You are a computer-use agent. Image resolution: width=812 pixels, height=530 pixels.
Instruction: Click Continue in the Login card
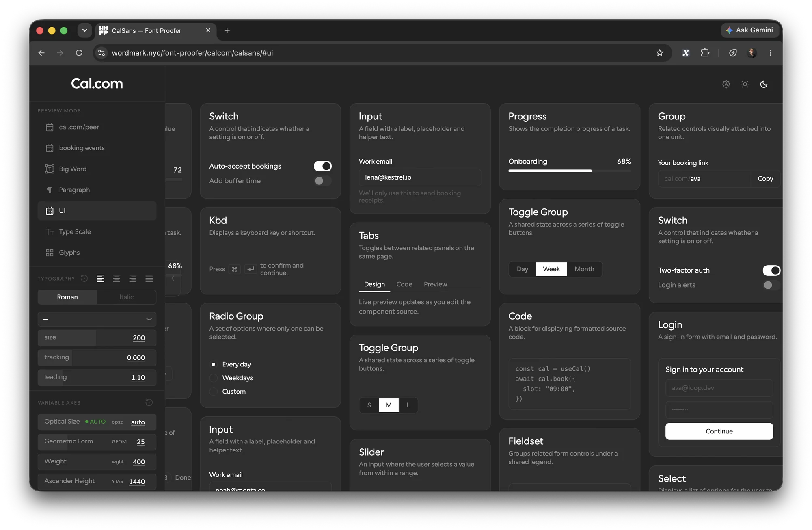click(x=719, y=431)
